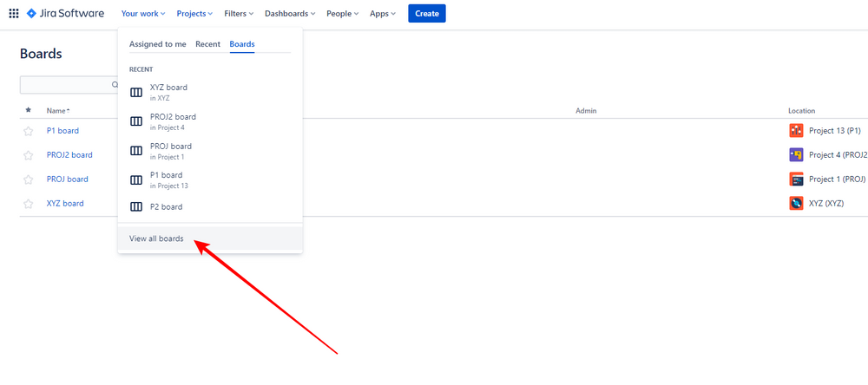Star the P1 board row
This screenshot has height=385, width=868.
(29, 131)
